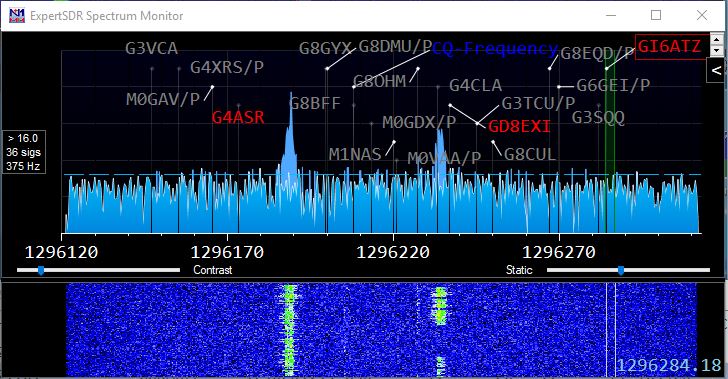Select the G8DMU/P callsign label
Viewport: 728px width, 379px height.
396,46
